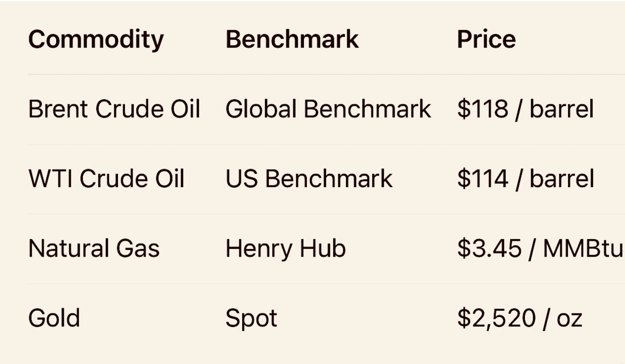Image resolution: width=625 pixels, height=364 pixels.
Task: Click the word barrel in WTI's price
Action: tap(561, 179)
